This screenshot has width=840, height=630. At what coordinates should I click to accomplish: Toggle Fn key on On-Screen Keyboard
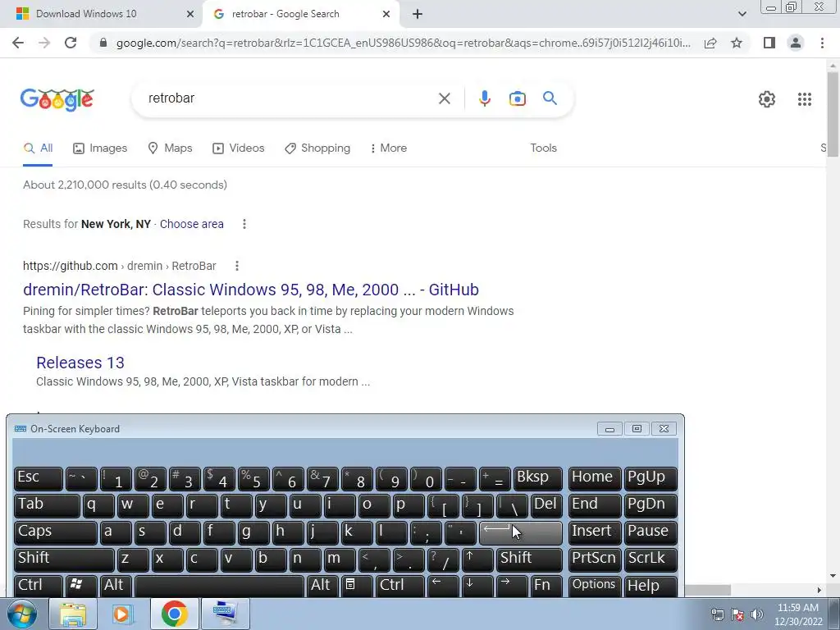tap(546, 586)
